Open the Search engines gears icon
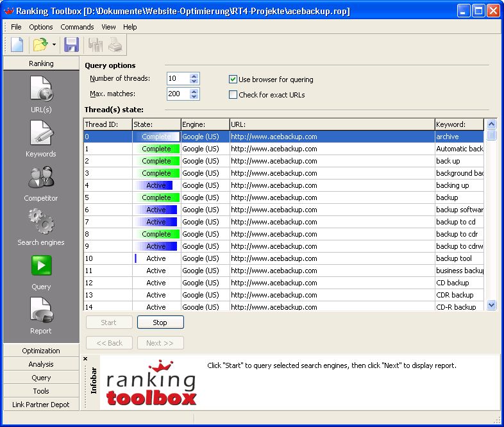Viewport: 504px width, 427px height. tap(41, 222)
